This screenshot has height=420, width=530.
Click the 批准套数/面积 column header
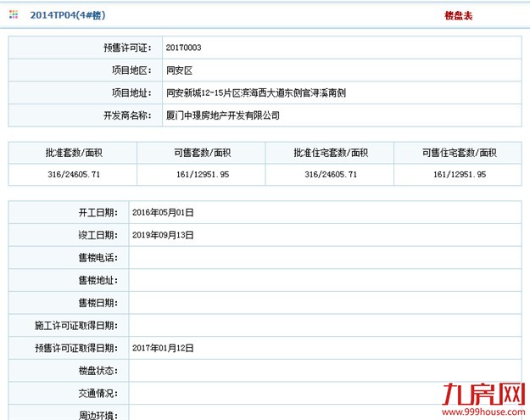(74, 153)
